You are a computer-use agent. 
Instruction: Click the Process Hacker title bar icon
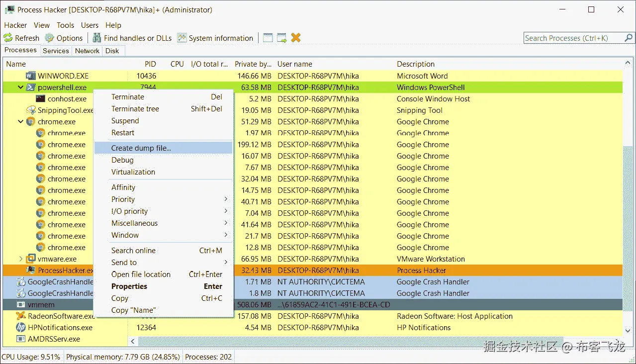click(x=8, y=10)
